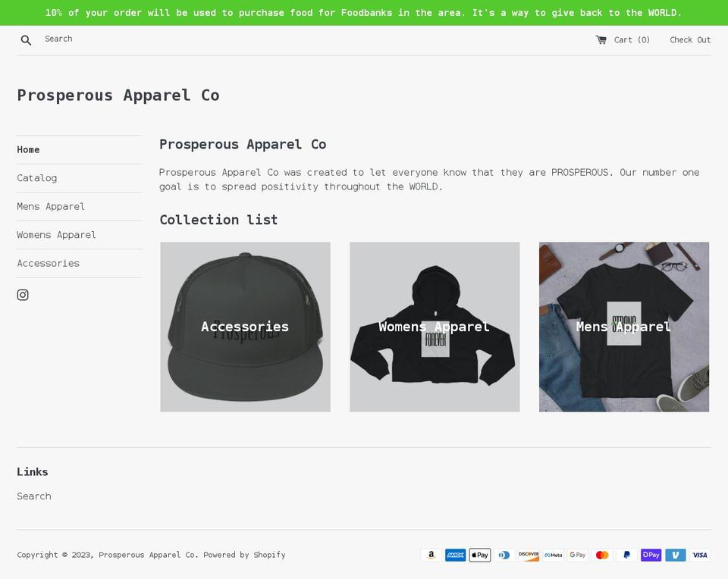Click the American Express payment icon

point(456,555)
